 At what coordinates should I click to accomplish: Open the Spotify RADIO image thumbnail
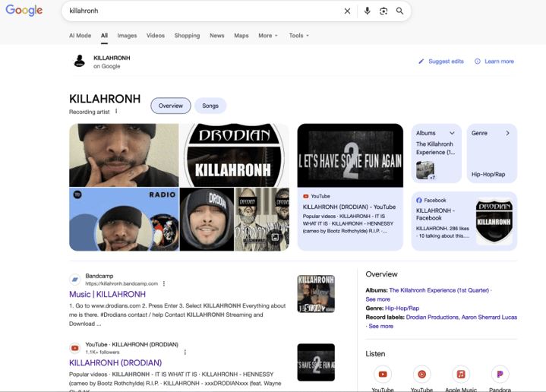pos(124,220)
